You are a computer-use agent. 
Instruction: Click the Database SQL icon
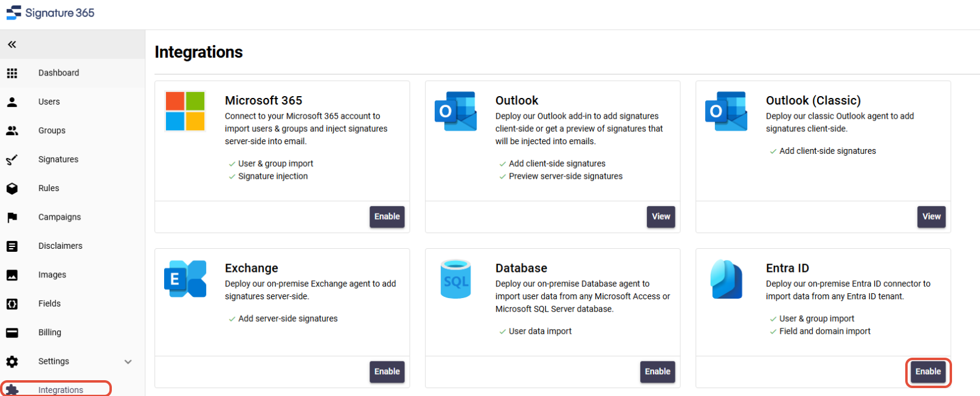pos(456,279)
